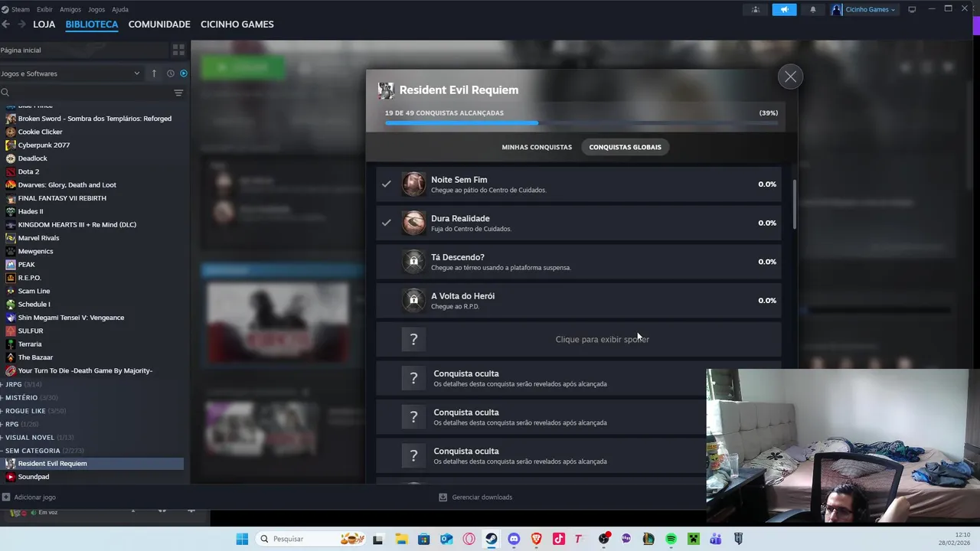
Task: Open the Exibir menu
Action: click(44, 9)
